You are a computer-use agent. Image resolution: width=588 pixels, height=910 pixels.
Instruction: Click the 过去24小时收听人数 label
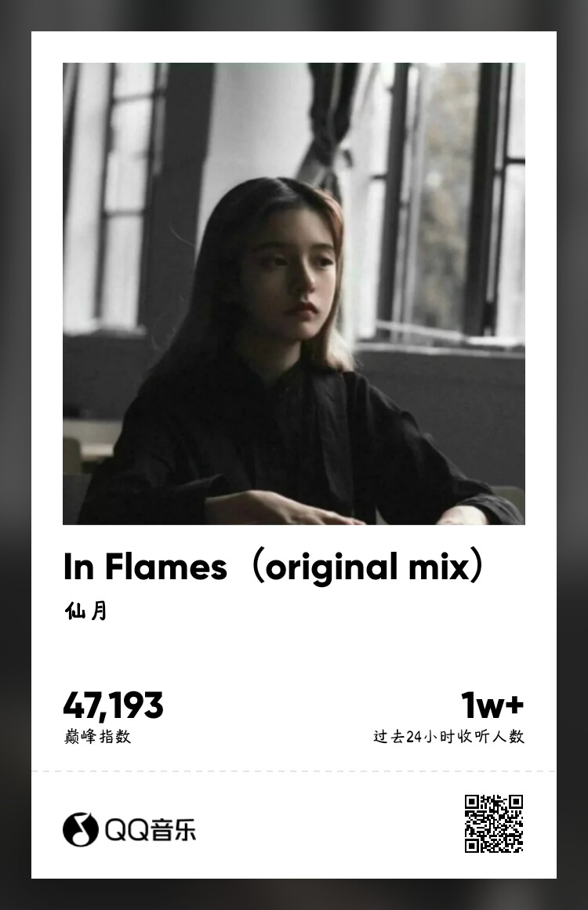448,737
